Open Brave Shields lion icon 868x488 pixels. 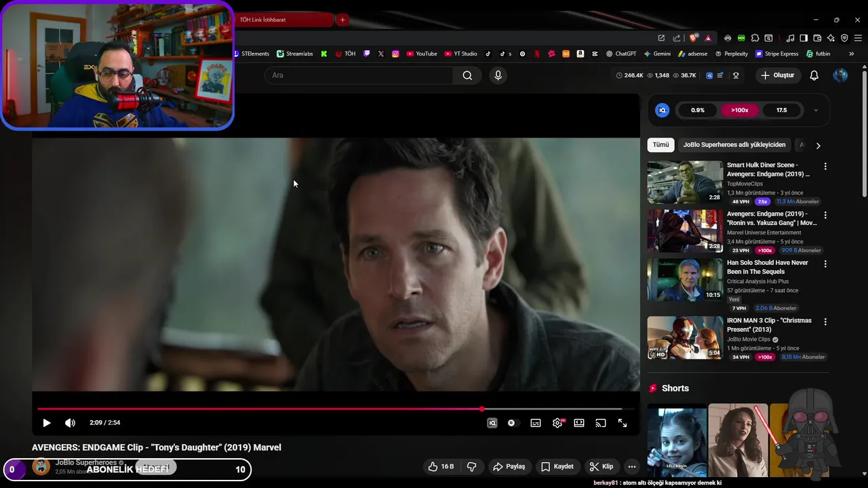pos(694,38)
